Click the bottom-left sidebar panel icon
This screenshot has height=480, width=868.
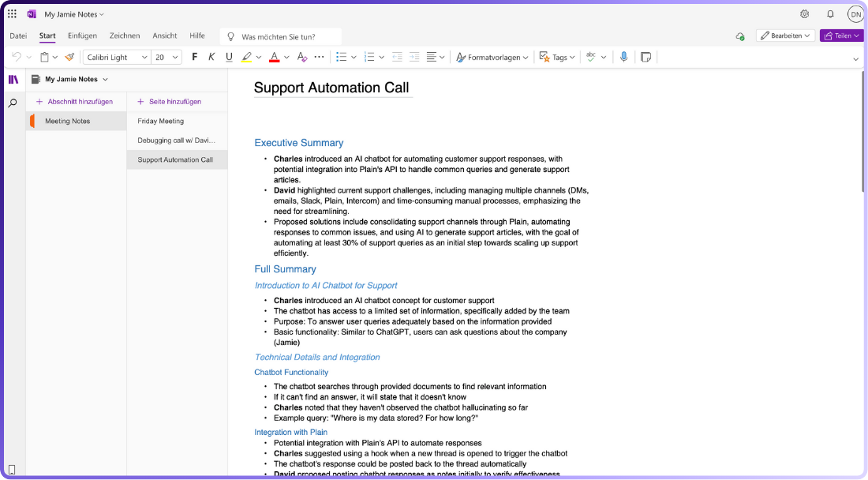(x=12, y=470)
